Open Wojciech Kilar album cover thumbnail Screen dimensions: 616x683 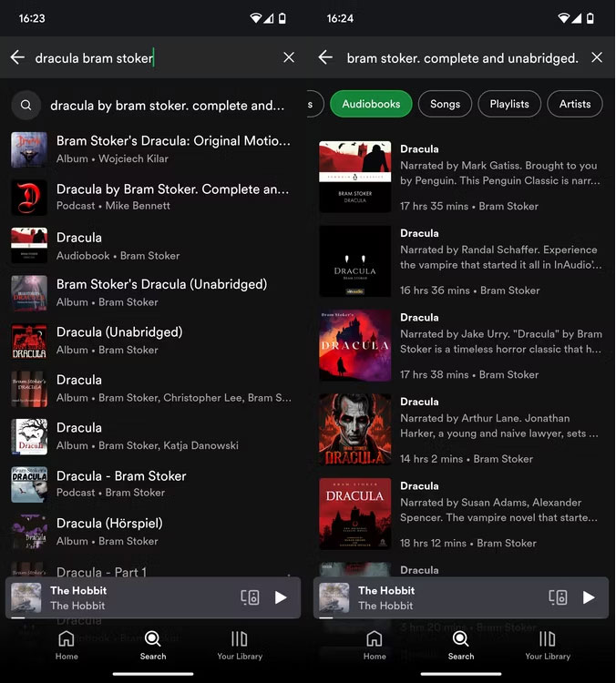point(29,150)
